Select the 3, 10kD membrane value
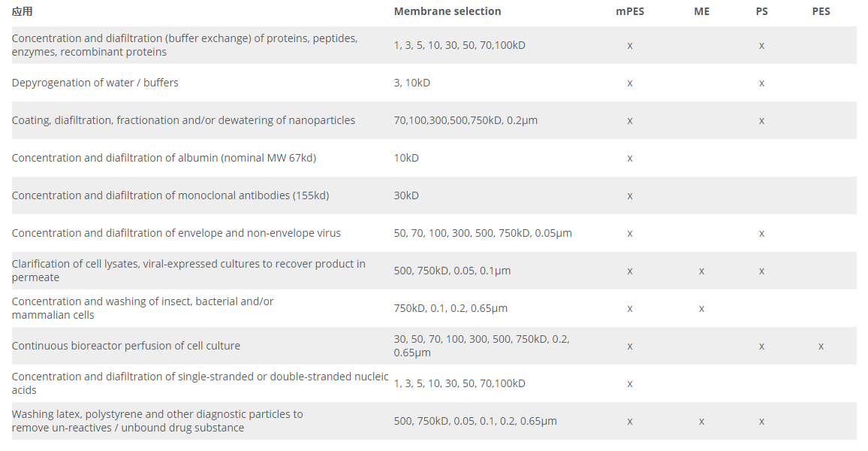 tap(412, 83)
